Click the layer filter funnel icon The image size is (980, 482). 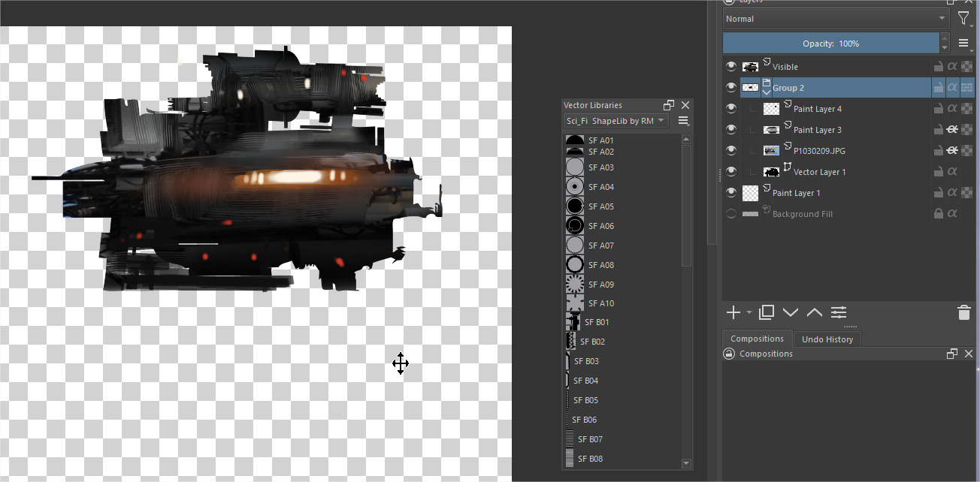click(x=963, y=19)
